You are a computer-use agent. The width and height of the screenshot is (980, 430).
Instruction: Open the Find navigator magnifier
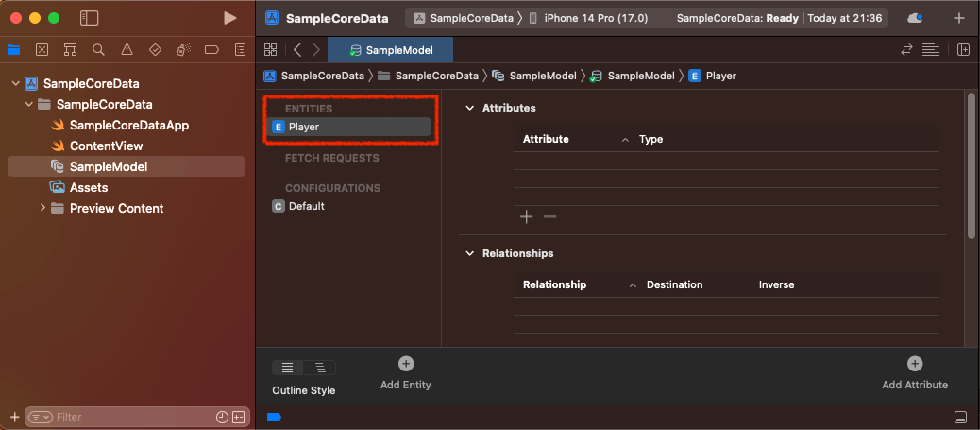98,50
